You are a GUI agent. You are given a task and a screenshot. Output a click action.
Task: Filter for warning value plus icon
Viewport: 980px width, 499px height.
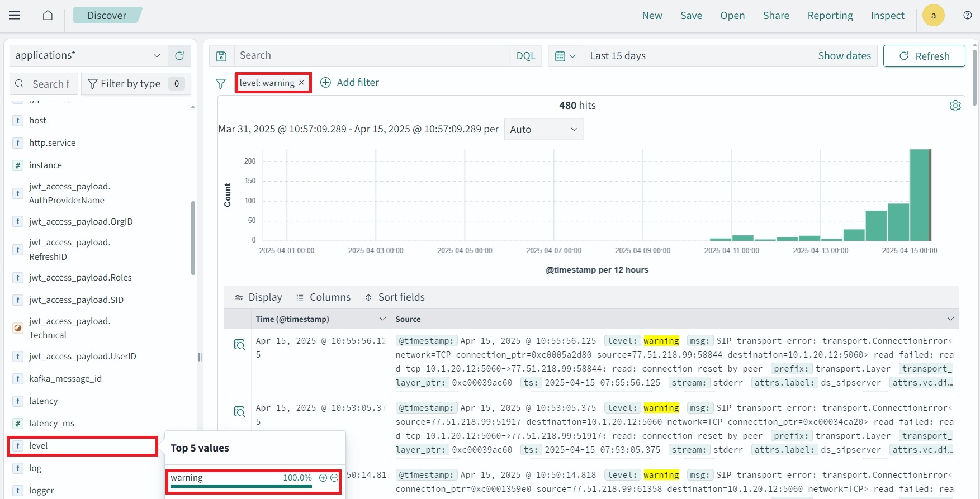pos(323,478)
